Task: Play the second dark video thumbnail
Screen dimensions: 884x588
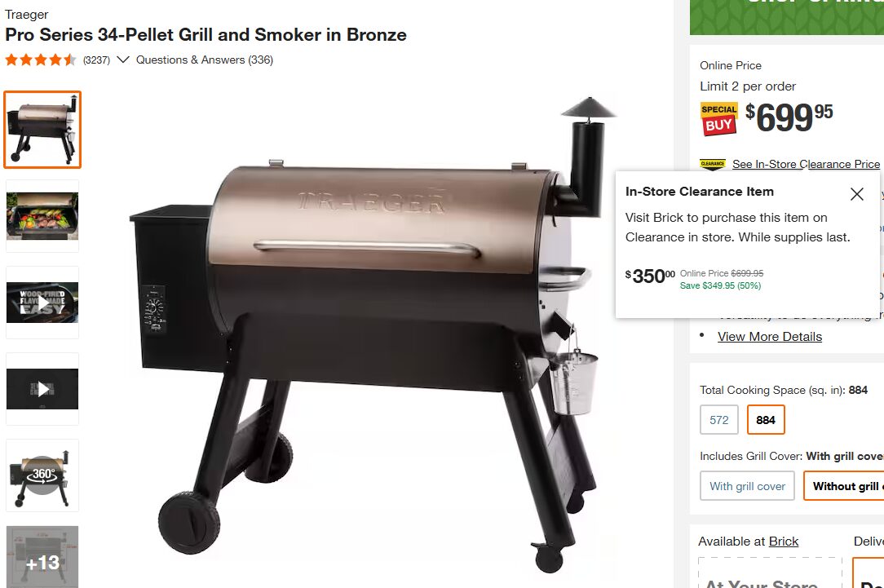Action: coord(42,389)
